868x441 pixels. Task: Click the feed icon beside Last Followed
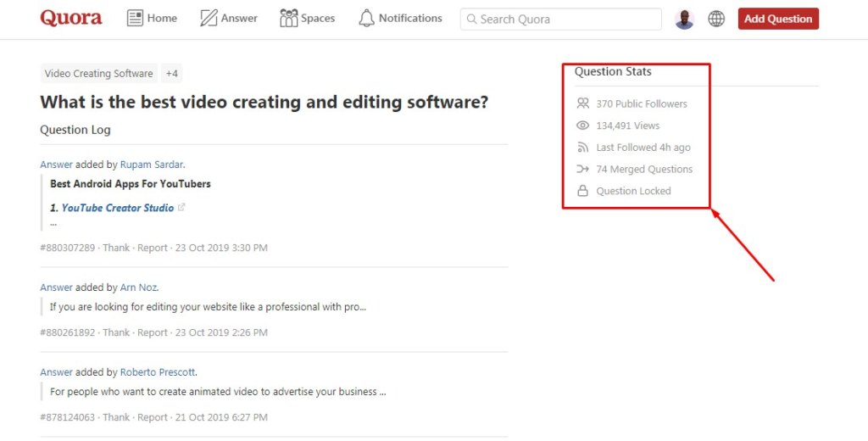(582, 148)
